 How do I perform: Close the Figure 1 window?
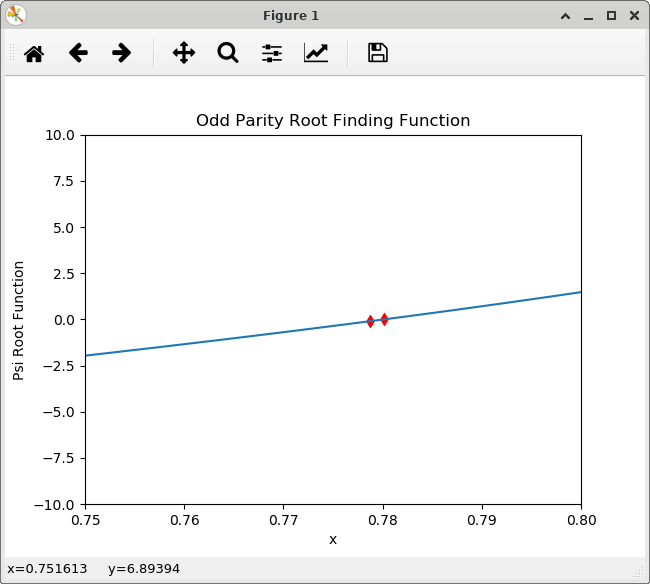(x=633, y=15)
